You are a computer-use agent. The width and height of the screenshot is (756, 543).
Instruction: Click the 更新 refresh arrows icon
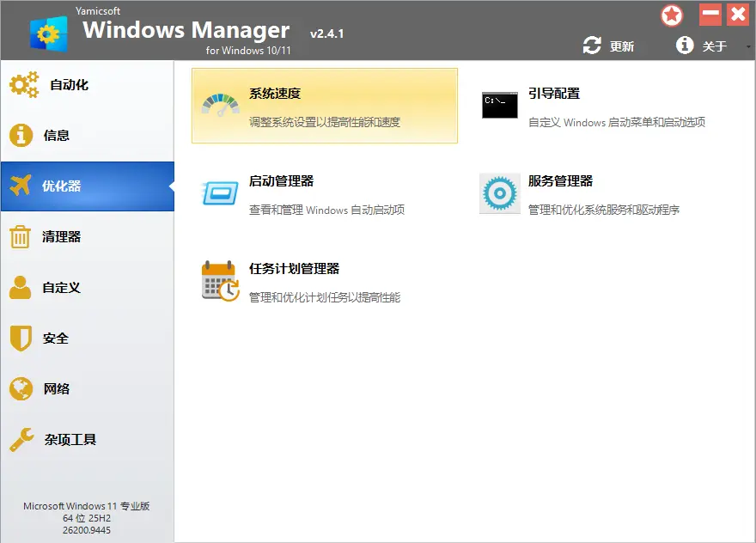[x=592, y=46]
